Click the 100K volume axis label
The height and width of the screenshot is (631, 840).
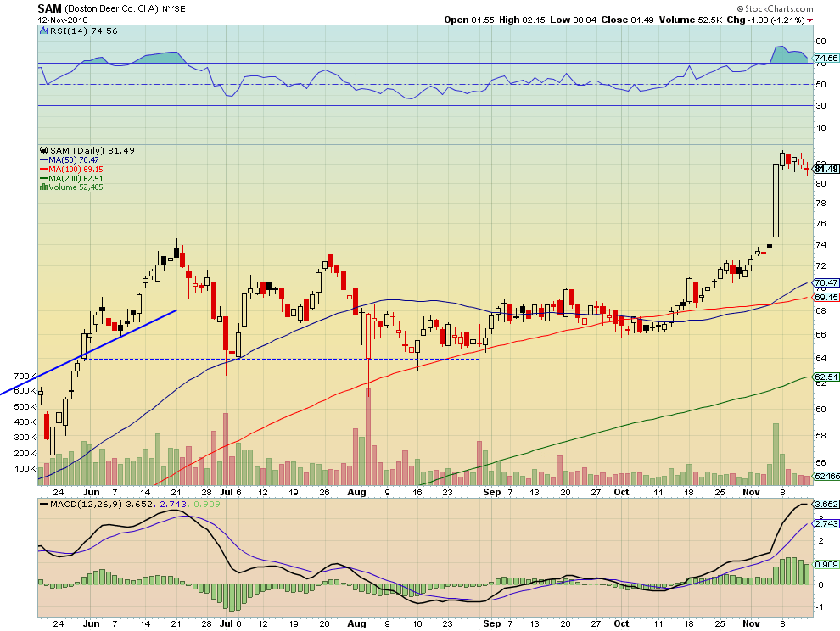tap(25, 468)
